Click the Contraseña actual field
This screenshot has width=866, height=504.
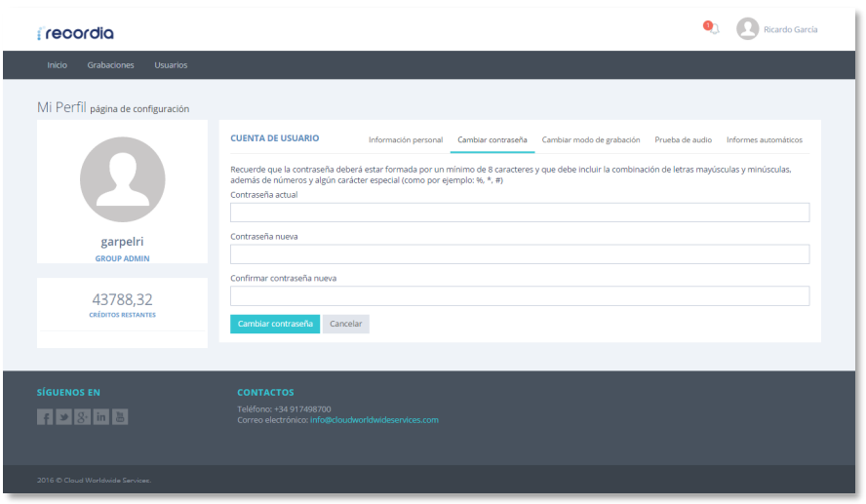520,213
